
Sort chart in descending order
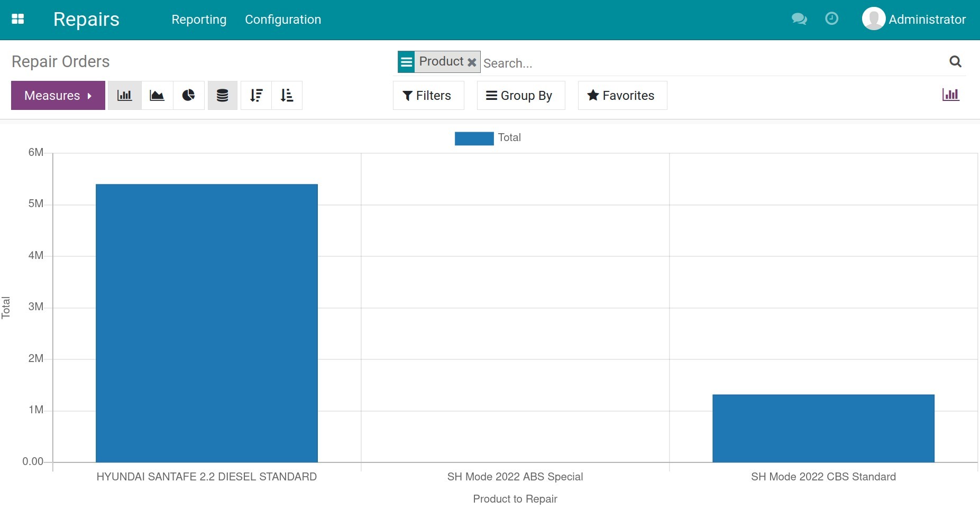tap(256, 96)
